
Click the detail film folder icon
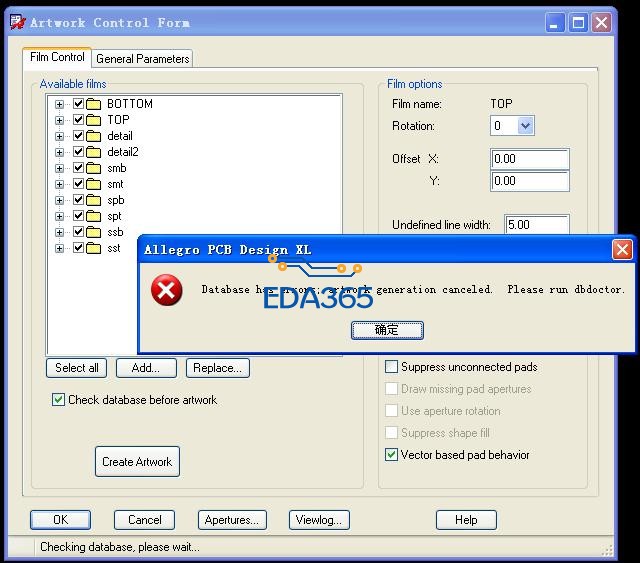pyautogui.click(x=93, y=136)
